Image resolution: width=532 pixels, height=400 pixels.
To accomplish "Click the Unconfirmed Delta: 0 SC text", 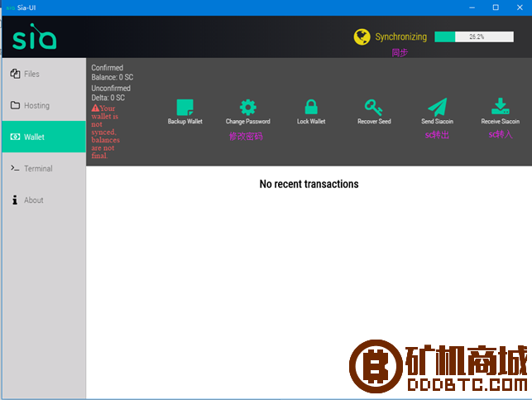I will (x=111, y=93).
